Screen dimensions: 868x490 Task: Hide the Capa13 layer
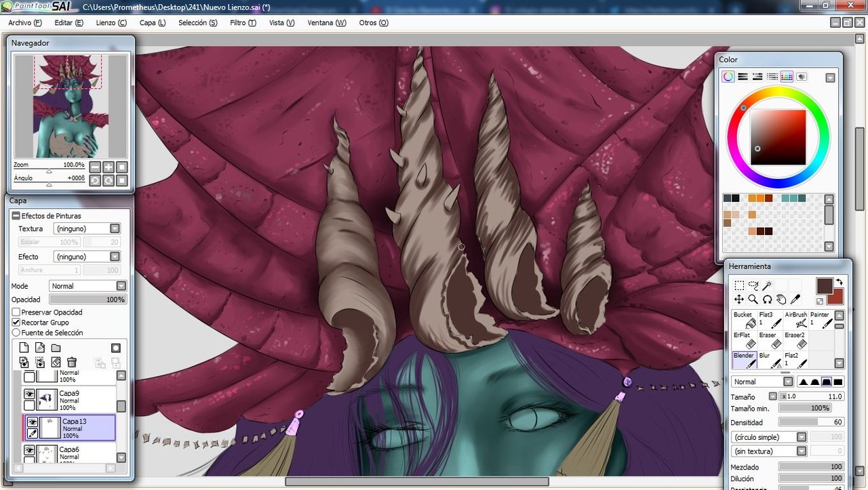coord(32,422)
